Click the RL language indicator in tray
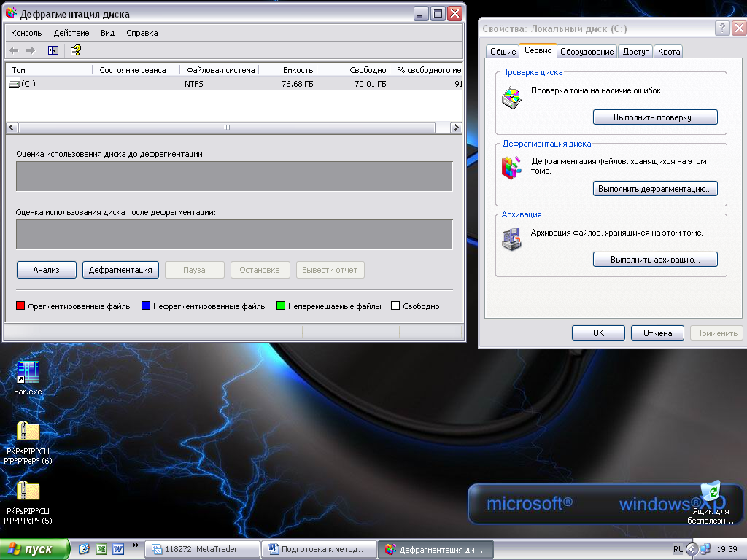Image resolution: width=747 pixels, height=560 pixels. (x=678, y=550)
